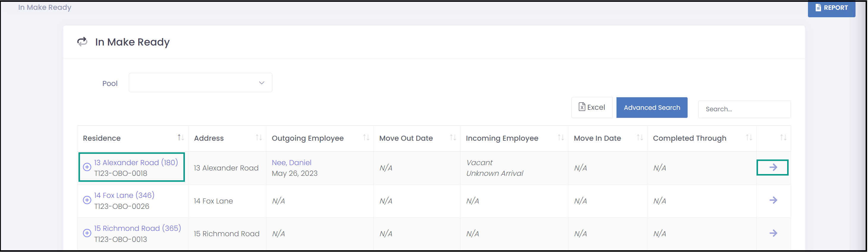Click the Outgoing Employee header label
Viewport: 868px width, 252px height.
point(308,138)
